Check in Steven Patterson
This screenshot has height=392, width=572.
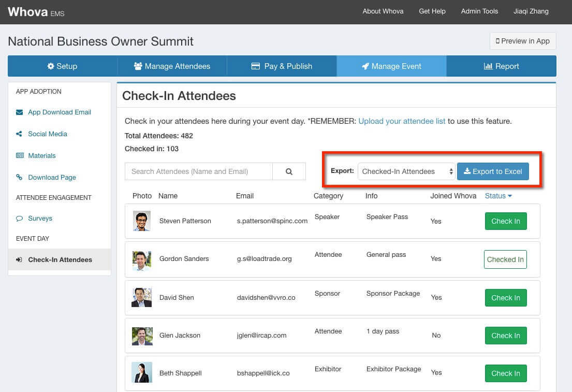point(505,221)
